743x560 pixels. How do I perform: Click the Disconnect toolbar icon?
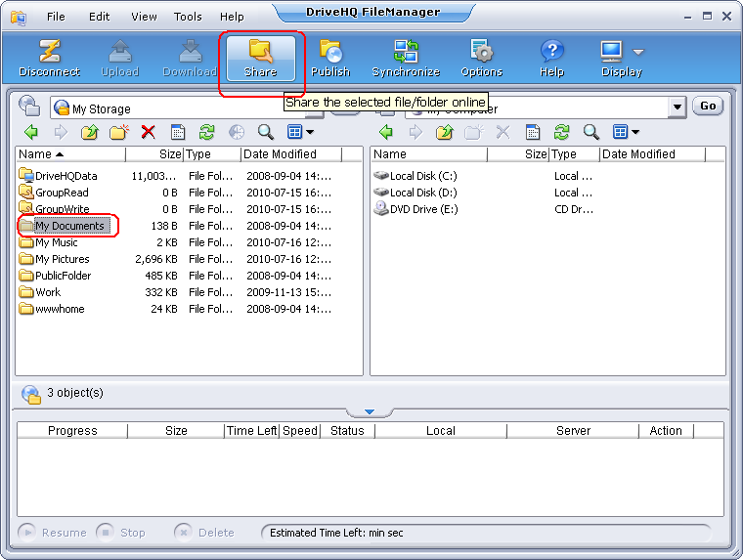point(50,58)
